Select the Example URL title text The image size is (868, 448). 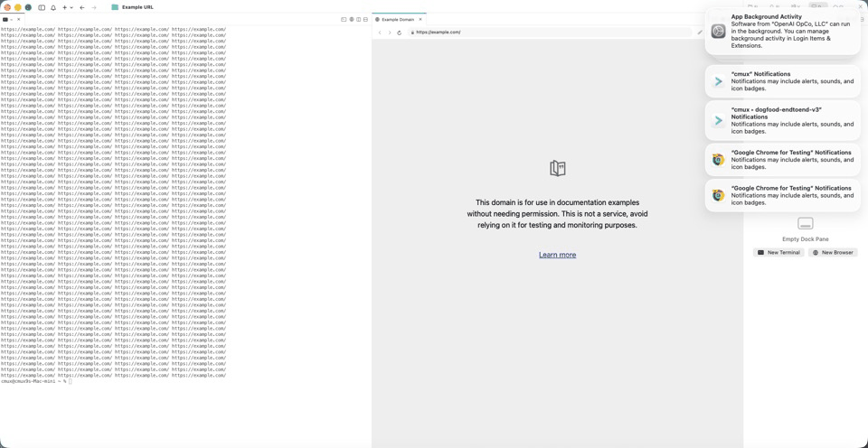pos(137,7)
